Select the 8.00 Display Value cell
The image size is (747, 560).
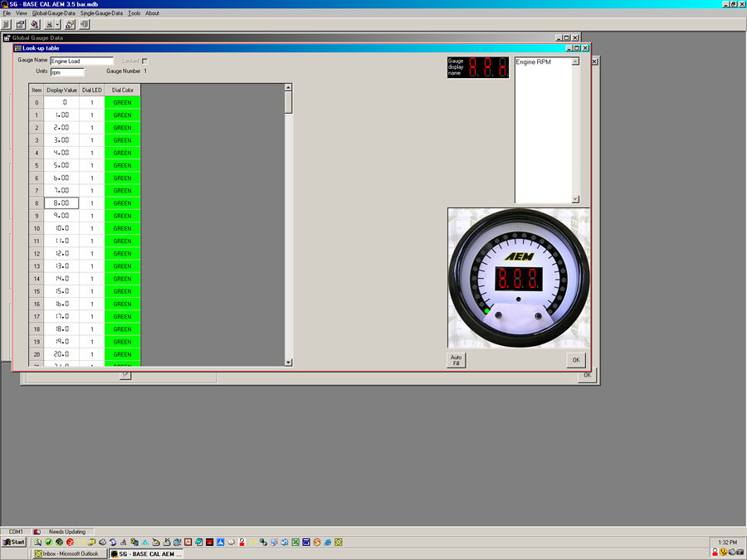[61, 203]
